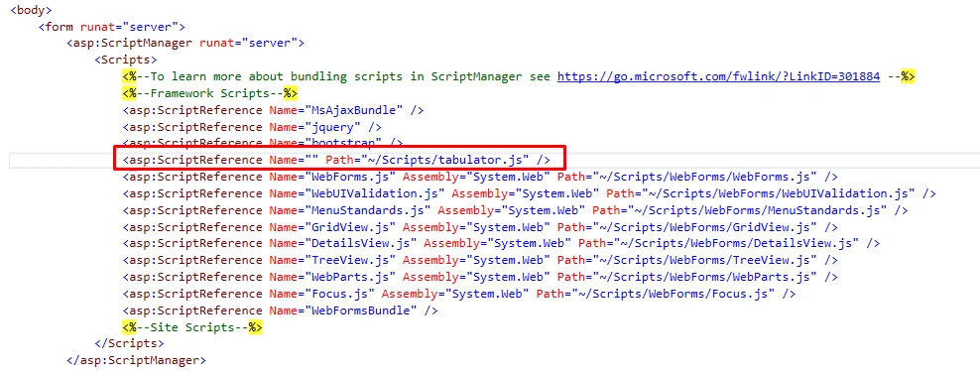Click the opening Scripts tag
The width and height of the screenshot is (980, 371).
click(x=126, y=60)
